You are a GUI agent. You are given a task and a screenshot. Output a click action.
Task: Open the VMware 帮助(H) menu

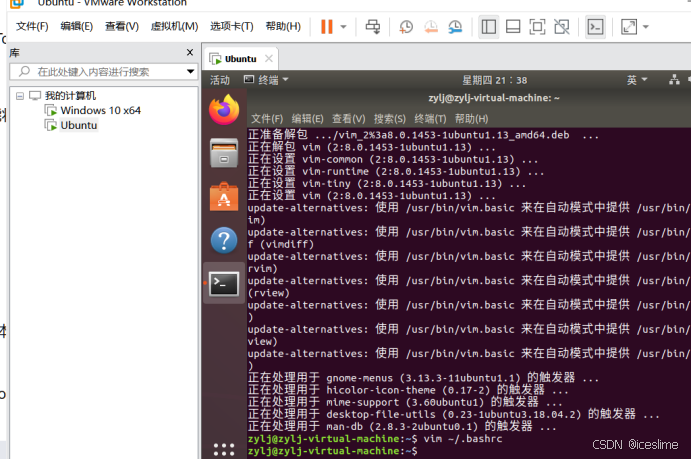(283, 26)
